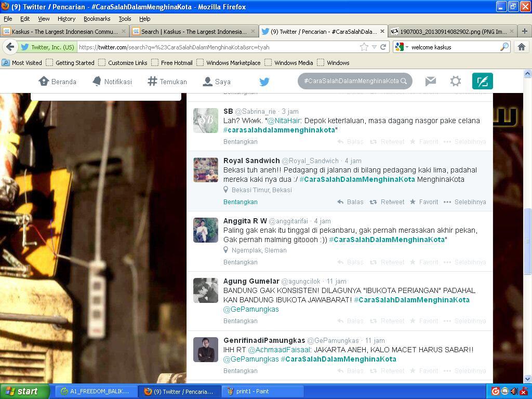Mark Royal Sandwich tweet as Favorit

tap(424, 202)
